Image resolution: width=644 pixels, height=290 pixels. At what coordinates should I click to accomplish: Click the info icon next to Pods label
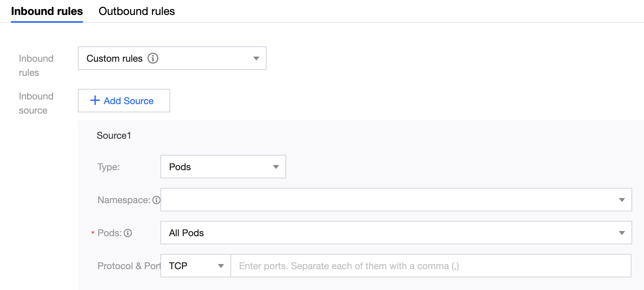[128, 233]
